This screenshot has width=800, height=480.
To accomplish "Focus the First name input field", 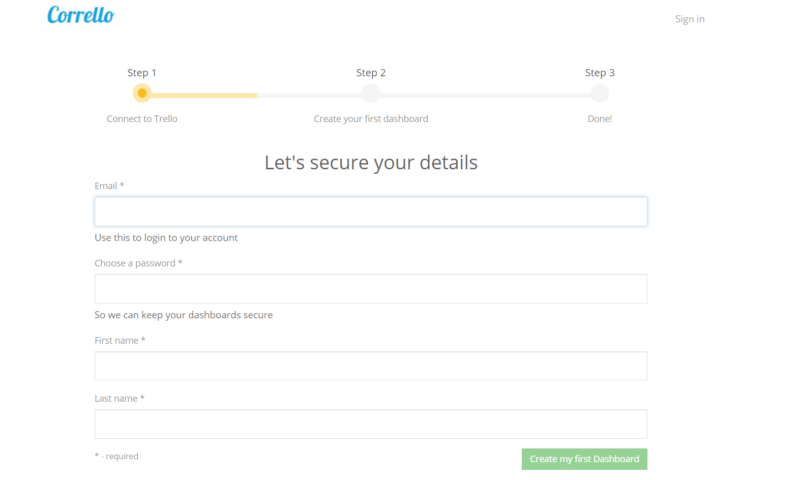I will coord(371,366).
